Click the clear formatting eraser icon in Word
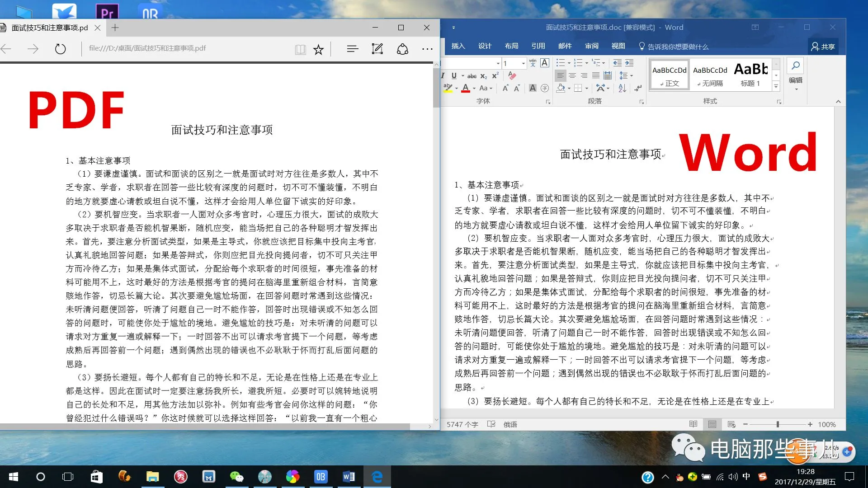 point(512,75)
